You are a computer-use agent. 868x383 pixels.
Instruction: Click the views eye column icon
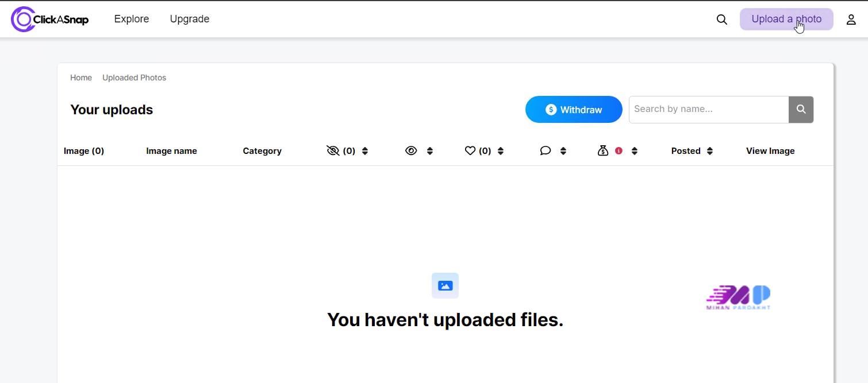[x=411, y=151]
